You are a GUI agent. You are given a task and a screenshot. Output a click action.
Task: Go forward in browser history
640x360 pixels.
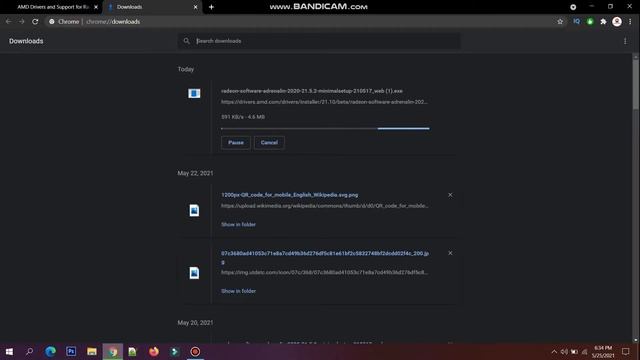click(22, 21)
